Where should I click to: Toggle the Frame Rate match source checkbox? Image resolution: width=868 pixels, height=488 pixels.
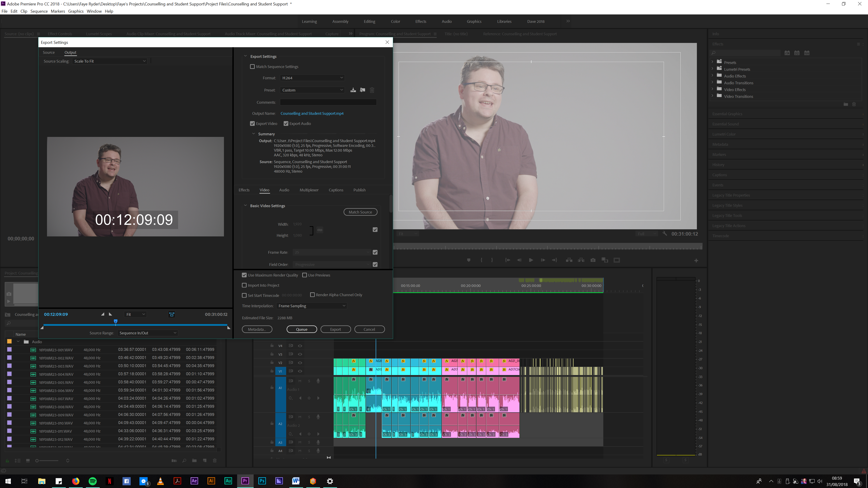coord(375,252)
